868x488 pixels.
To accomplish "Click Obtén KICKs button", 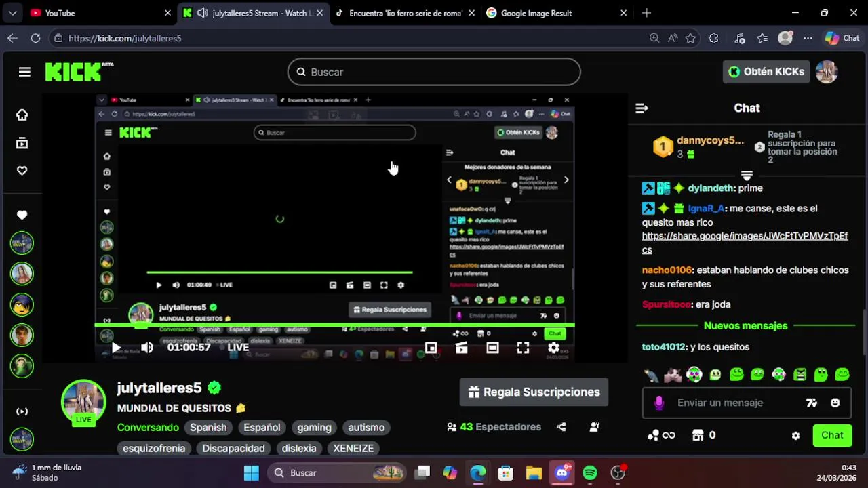I will [x=766, y=72].
